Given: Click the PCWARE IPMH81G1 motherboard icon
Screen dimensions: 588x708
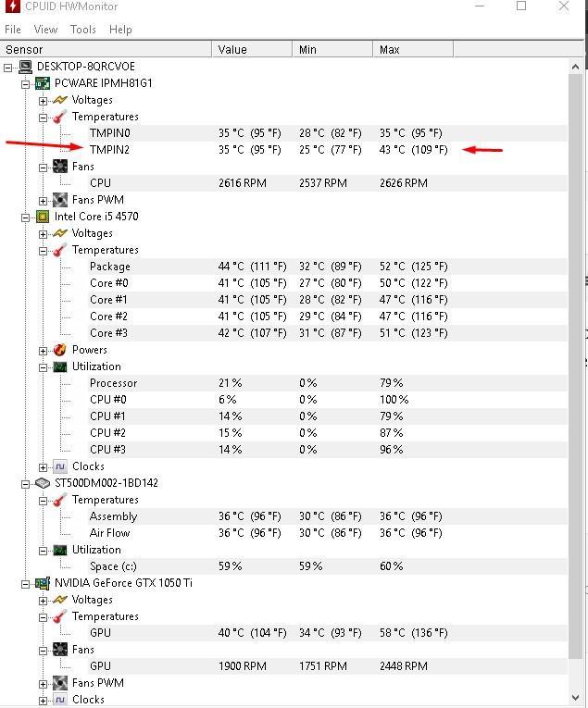Looking at the screenshot, I should pyautogui.click(x=43, y=83).
